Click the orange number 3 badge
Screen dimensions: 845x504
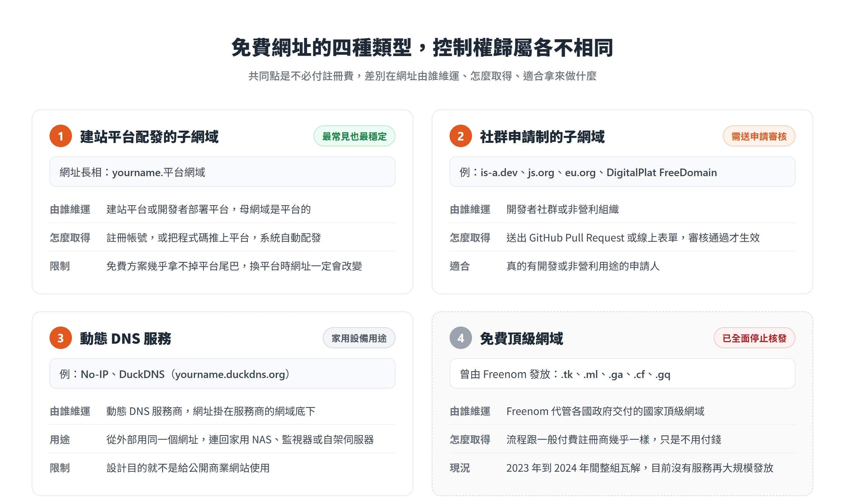point(60,338)
